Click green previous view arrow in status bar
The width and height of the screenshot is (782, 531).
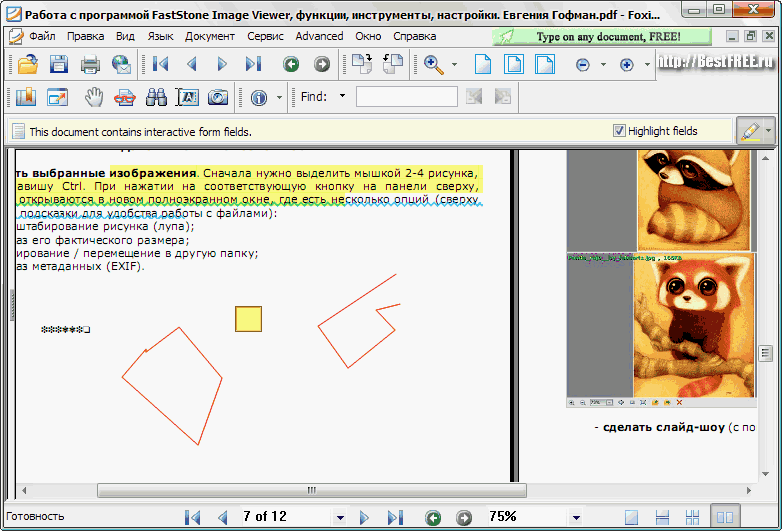pos(433,518)
